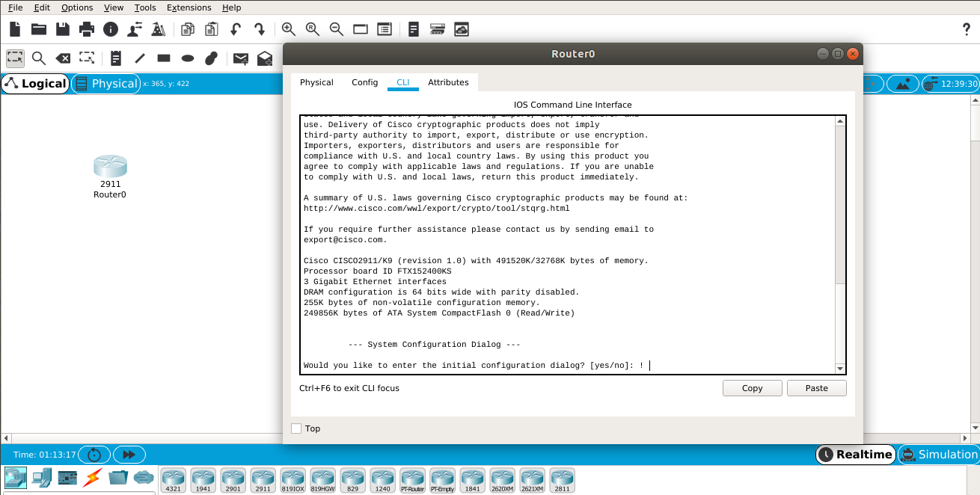Select the Draw Rectangle tool
This screenshot has width=980, height=495.
pyautogui.click(x=164, y=58)
